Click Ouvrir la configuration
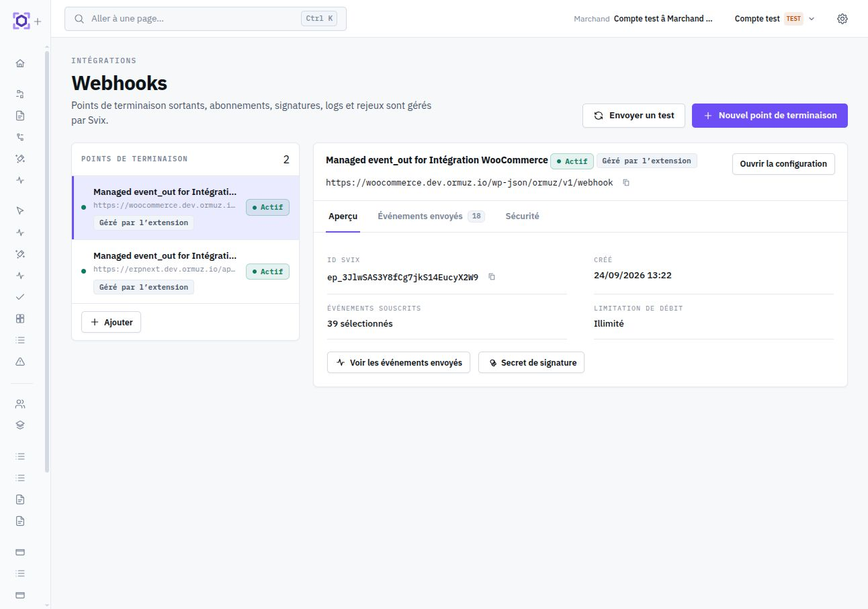This screenshot has height=609, width=868. [x=783, y=164]
